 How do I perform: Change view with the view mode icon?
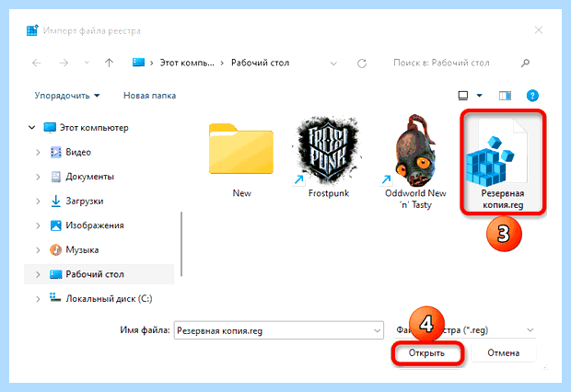point(463,96)
